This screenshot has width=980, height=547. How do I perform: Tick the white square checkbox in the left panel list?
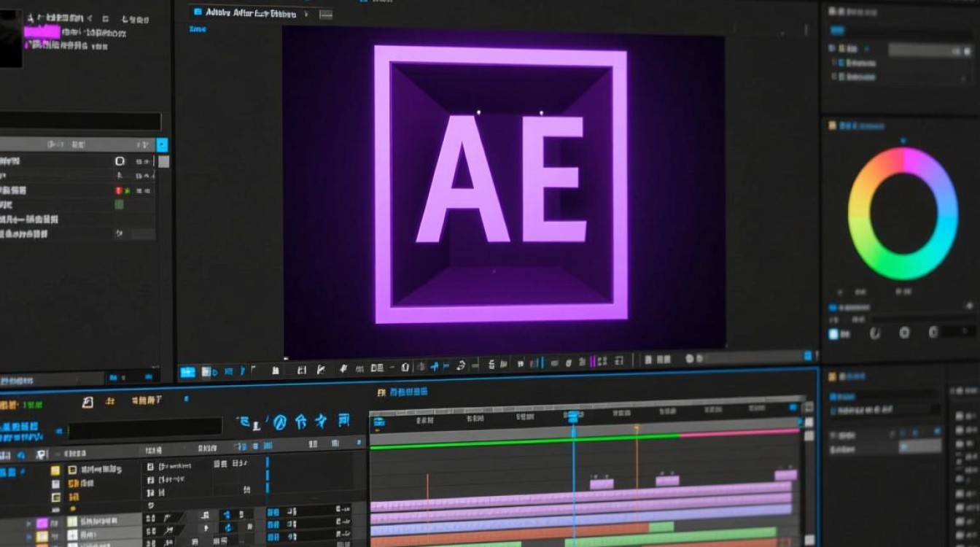point(120,160)
